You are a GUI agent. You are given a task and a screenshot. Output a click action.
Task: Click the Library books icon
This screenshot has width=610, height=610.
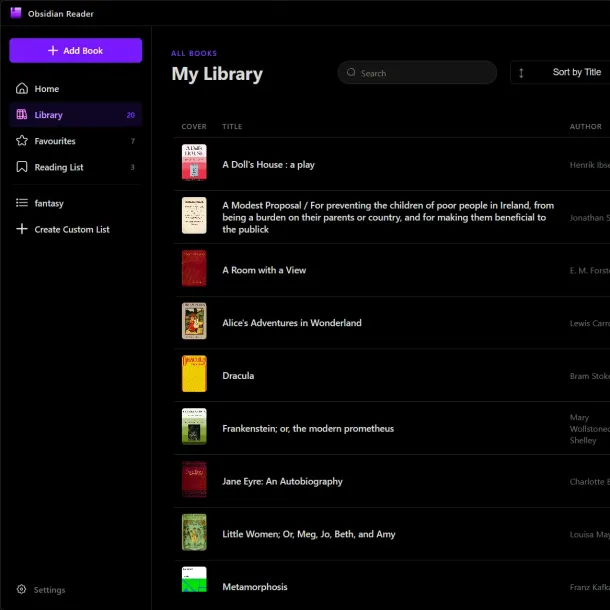[22, 114]
